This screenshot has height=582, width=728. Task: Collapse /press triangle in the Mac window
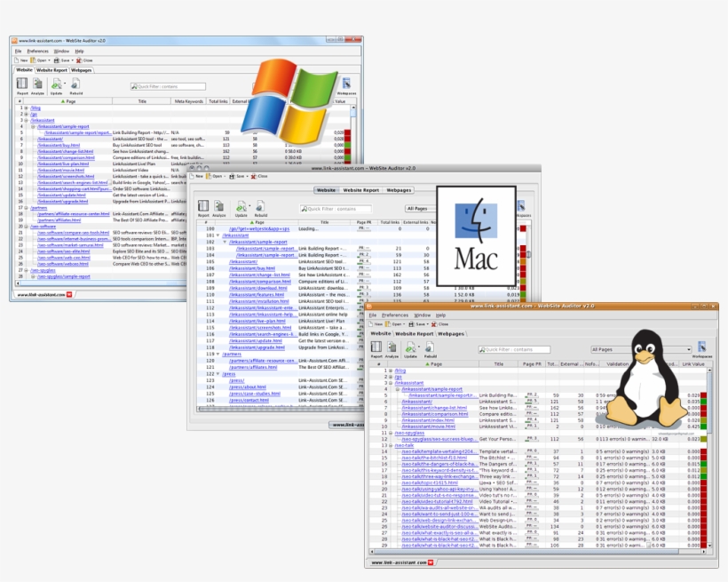[x=218, y=374]
